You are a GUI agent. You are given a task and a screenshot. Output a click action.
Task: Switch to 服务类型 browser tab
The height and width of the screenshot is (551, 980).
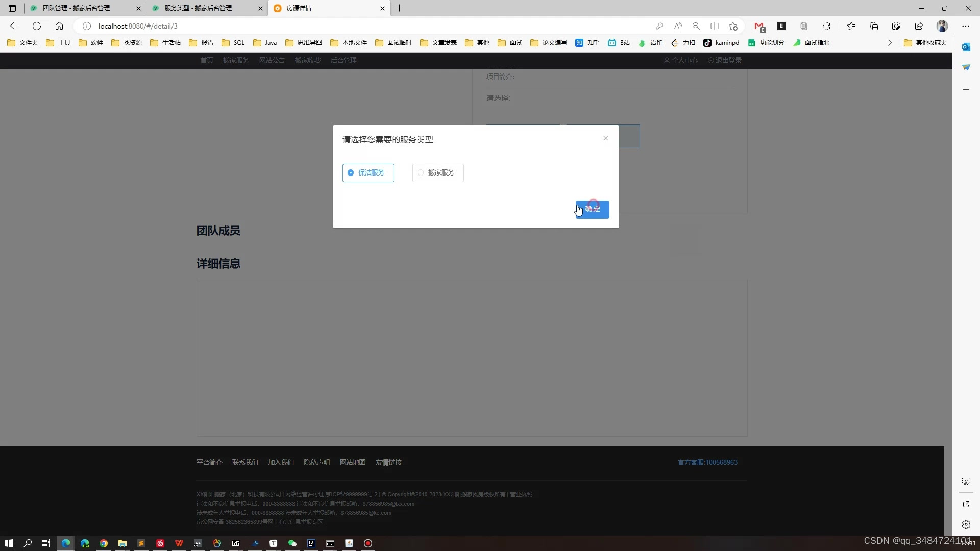coord(207,8)
